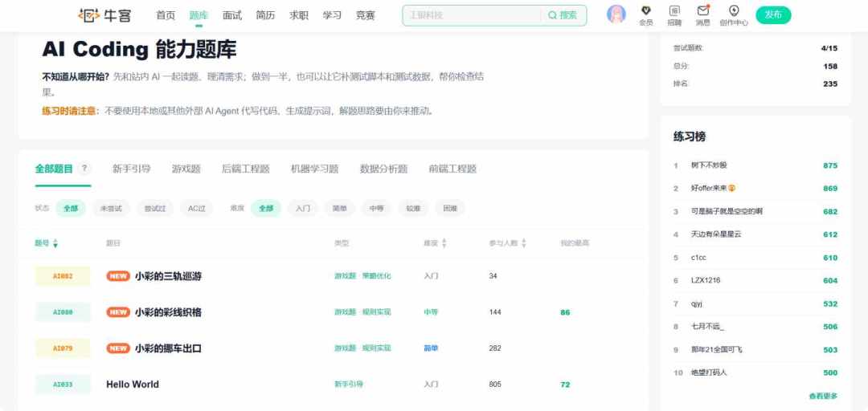868x411 pixels.
Task: Open leaderboard user 绝望打码人
Action: click(709, 372)
